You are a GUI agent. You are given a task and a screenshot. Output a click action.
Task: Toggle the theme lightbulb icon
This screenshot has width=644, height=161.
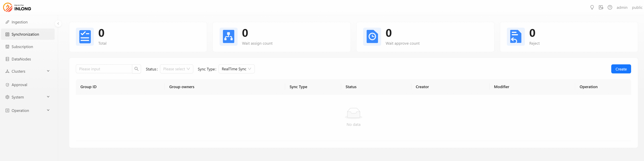(x=592, y=7)
